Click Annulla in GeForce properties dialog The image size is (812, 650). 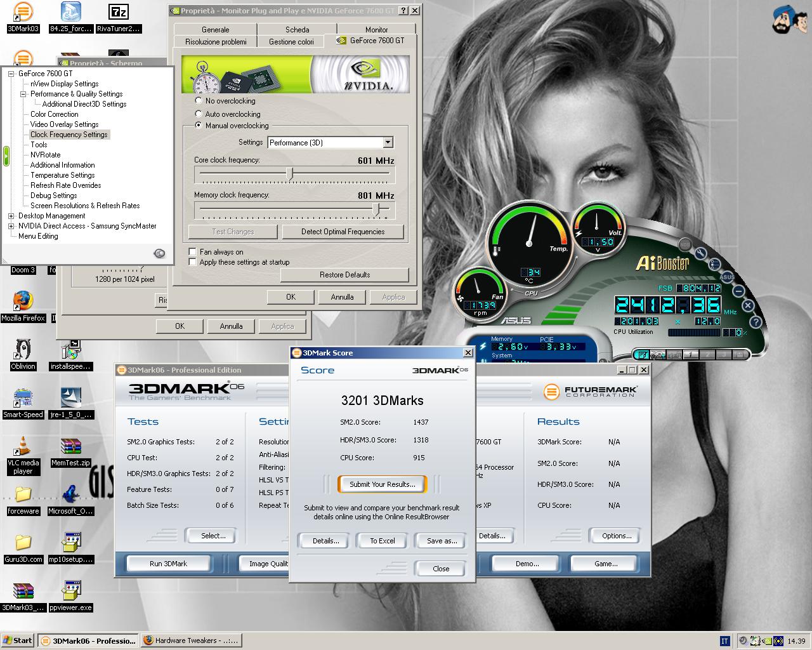[342, 297]
